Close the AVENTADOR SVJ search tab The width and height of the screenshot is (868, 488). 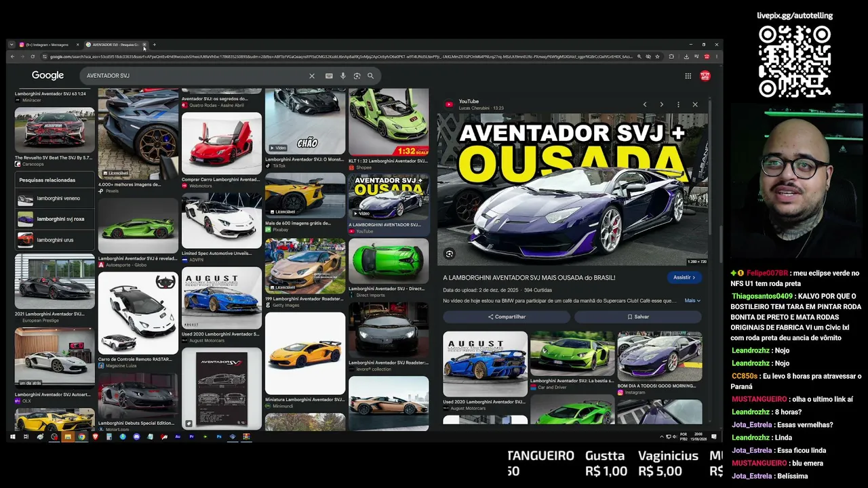pyautogui.click(x=144, y=45)
